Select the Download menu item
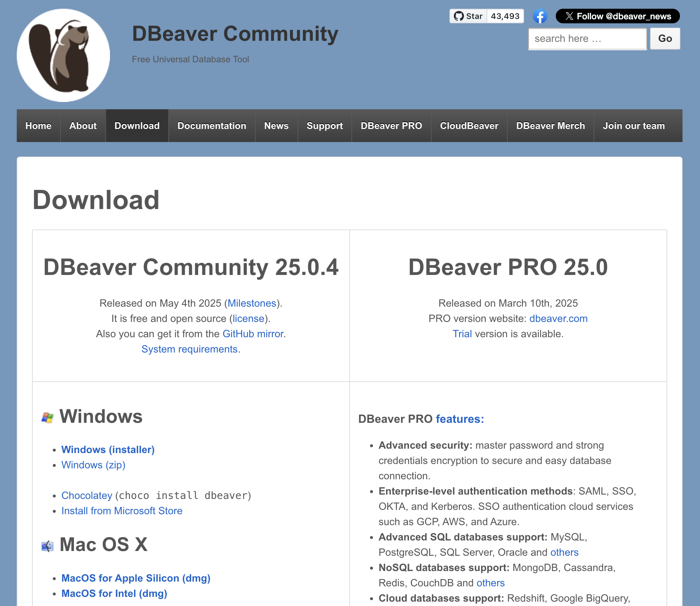 [x=137, y=126]
